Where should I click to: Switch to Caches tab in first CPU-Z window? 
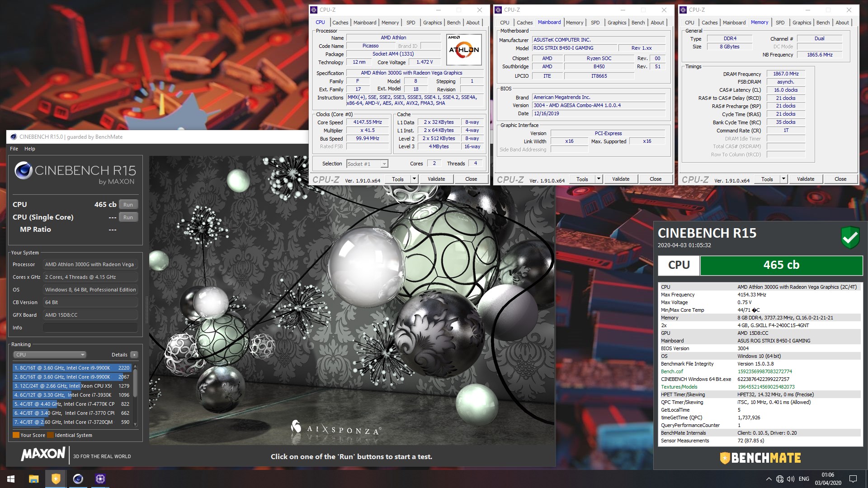coord(340,23)
